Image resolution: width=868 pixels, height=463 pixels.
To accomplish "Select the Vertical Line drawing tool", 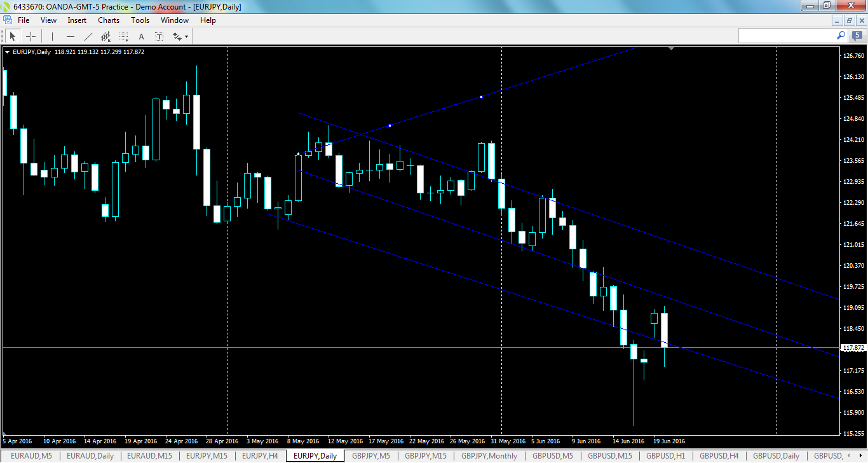I will [51, 36].
